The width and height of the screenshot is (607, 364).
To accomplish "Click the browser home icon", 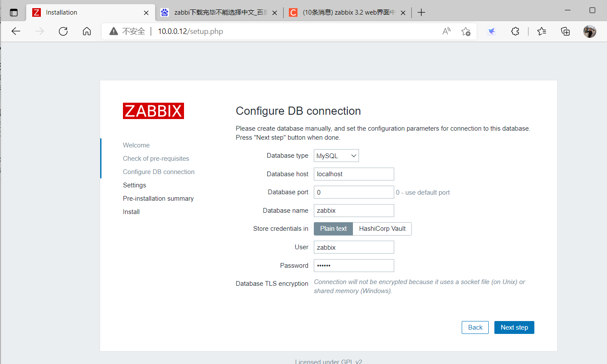I will tap(86, 31).
